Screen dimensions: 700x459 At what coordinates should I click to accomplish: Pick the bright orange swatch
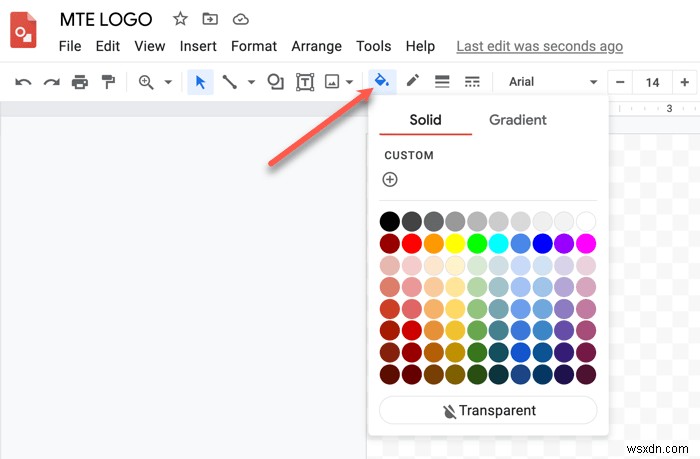(x=433, y=243)
